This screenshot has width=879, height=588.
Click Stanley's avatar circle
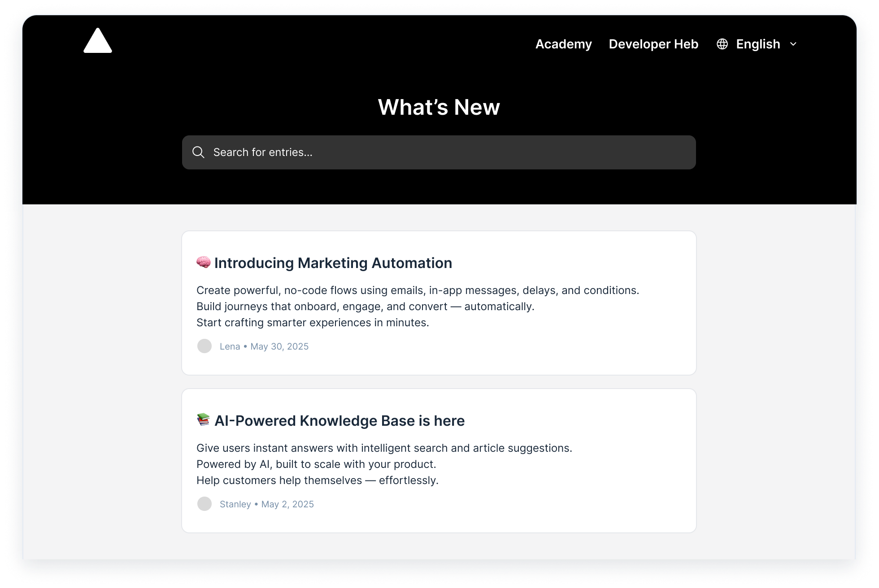click(205, 504)
